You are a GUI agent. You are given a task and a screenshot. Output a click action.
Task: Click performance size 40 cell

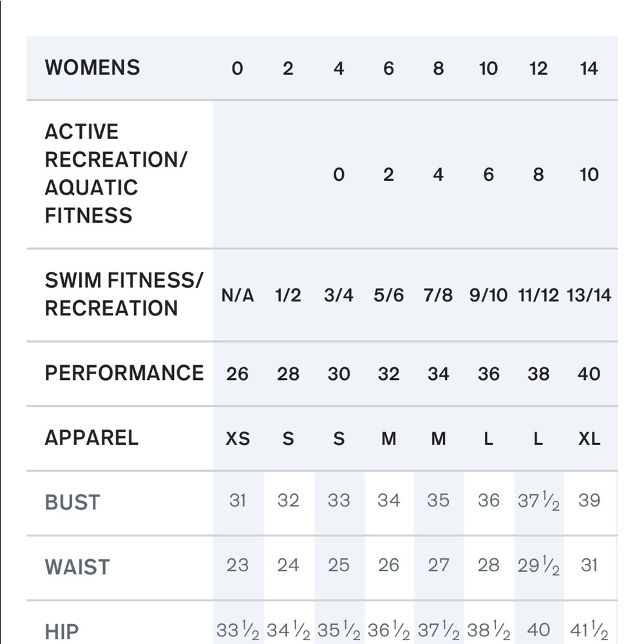click(x=589, y=374)
